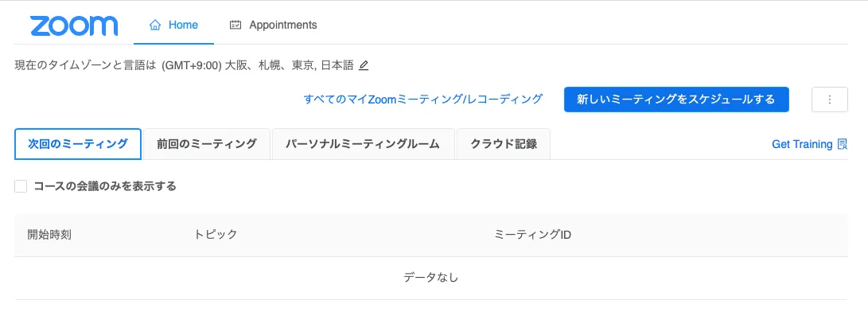Click the 開始時刻 column header
The image size is (868, 312).
[x=49, y=235]
